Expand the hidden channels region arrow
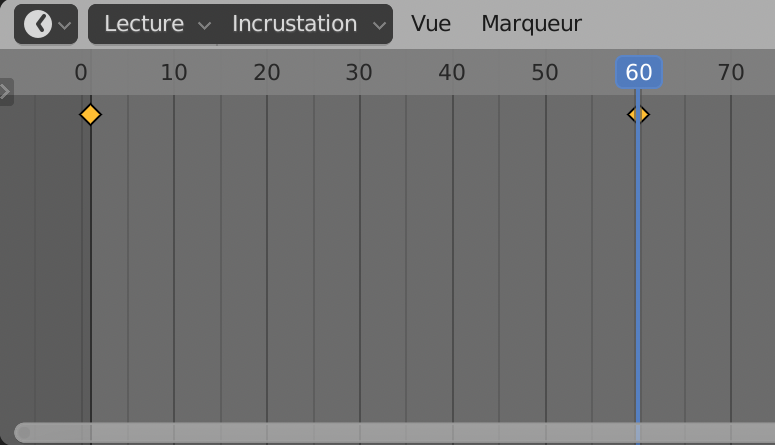 click(6, 92)
